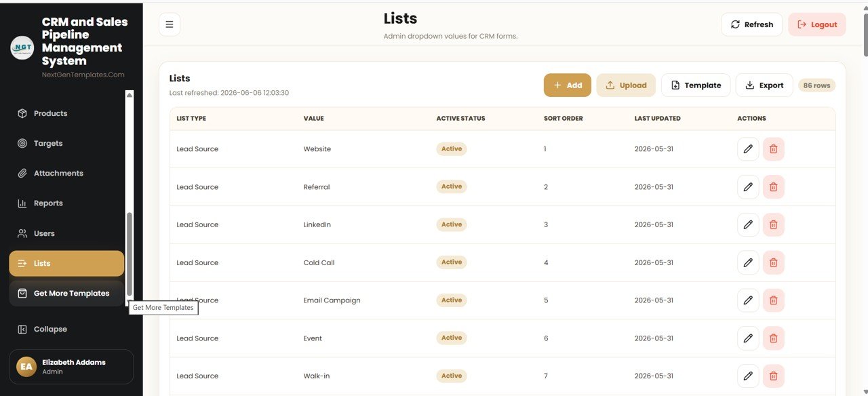This screenshot has width=868, height=396.
Task: Edit the Event row
Action: coord(748,338)
